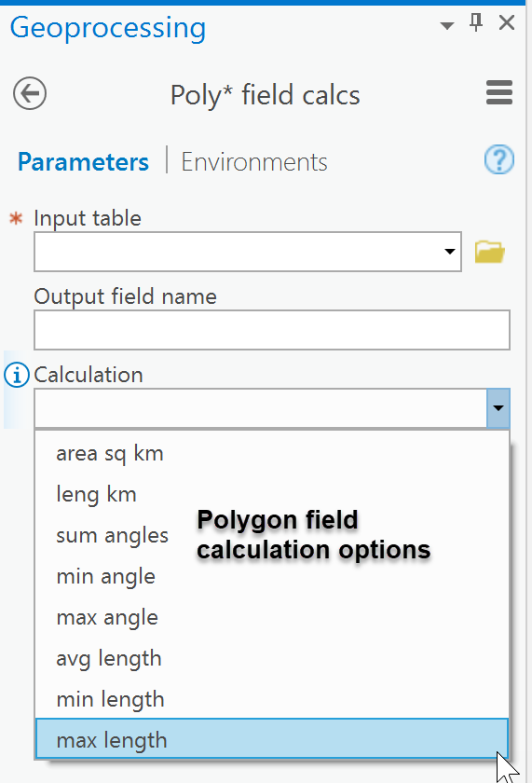Toggle auto-hide pin on Geoprocessing pane

coord(476,22)
